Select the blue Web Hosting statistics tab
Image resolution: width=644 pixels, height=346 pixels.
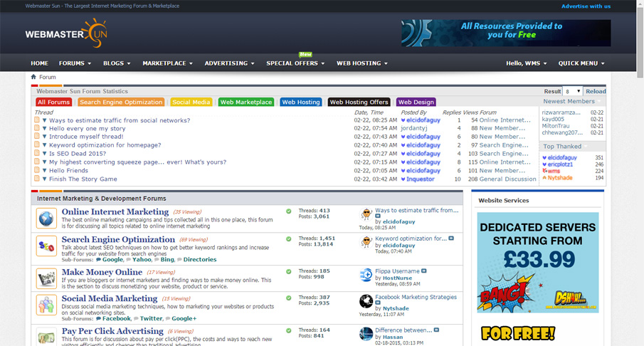click(x=300, y=102)
